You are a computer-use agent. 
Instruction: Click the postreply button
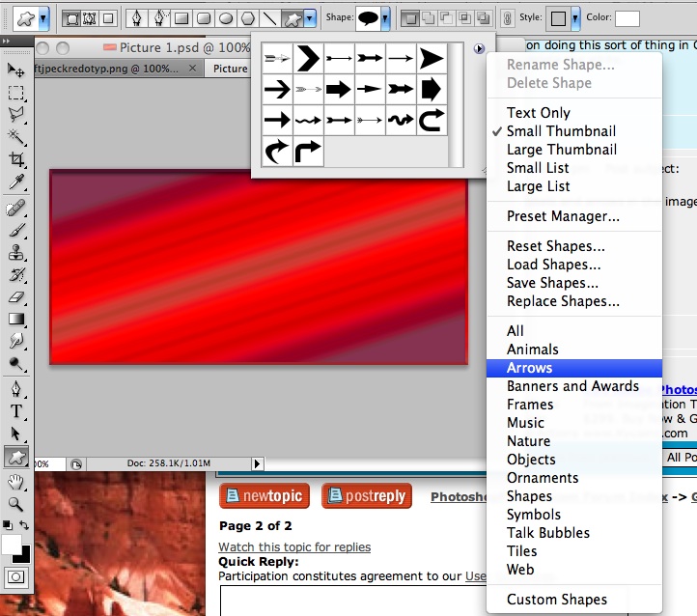coord(367,496)
